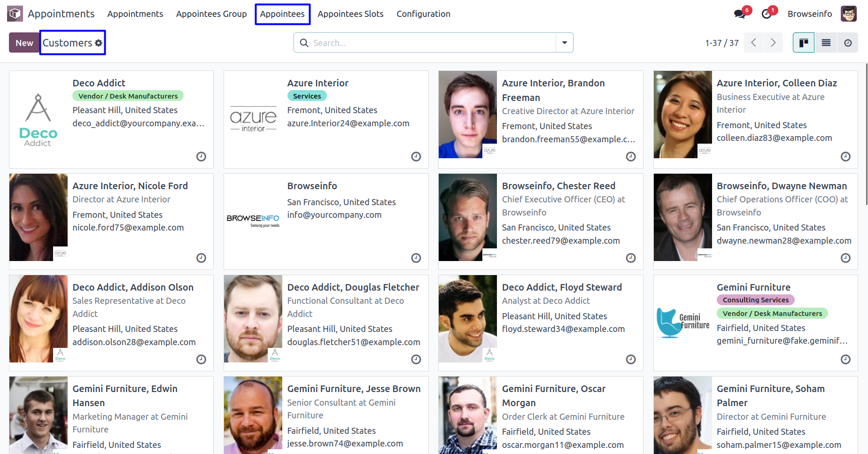Click activity clock on Browseinfo company card

[416, 258]
